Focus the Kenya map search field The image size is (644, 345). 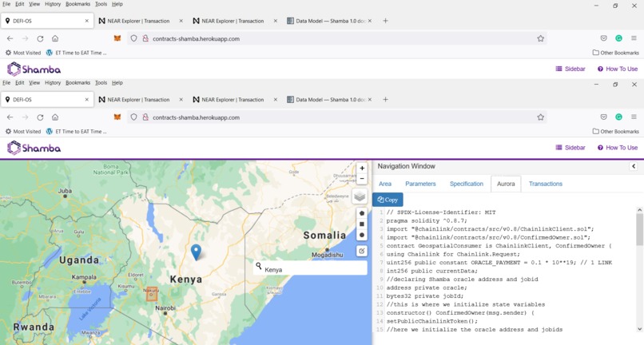pyautogui.click(x=310, y=269)
